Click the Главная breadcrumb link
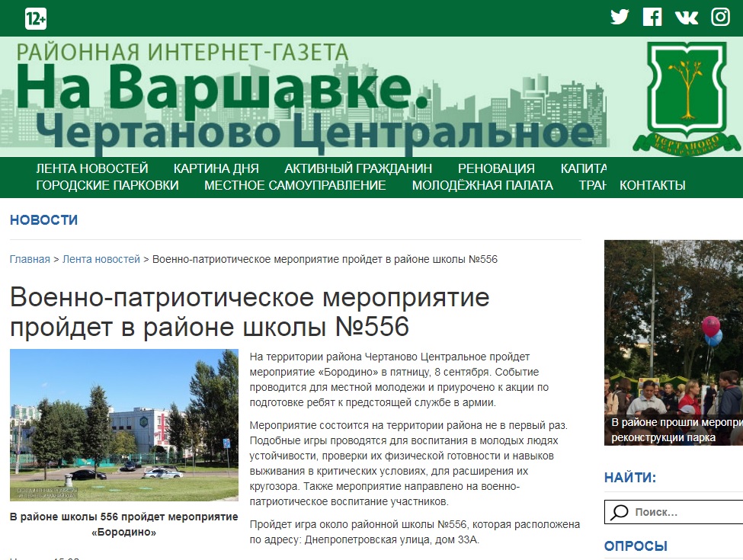The image size is (743, 560). click(x=30, y=259)
